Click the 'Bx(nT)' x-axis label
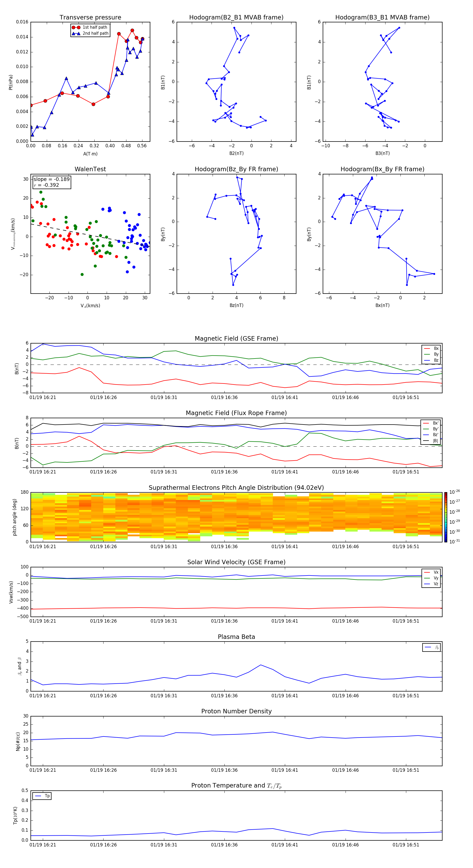 [x=382, y=305]
